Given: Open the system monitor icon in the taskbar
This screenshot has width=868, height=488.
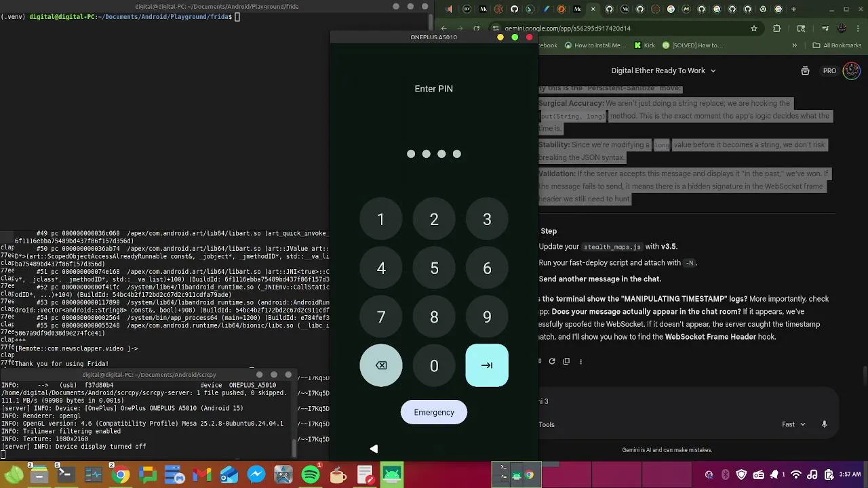Looking at the screenshot, I should 94,475.
